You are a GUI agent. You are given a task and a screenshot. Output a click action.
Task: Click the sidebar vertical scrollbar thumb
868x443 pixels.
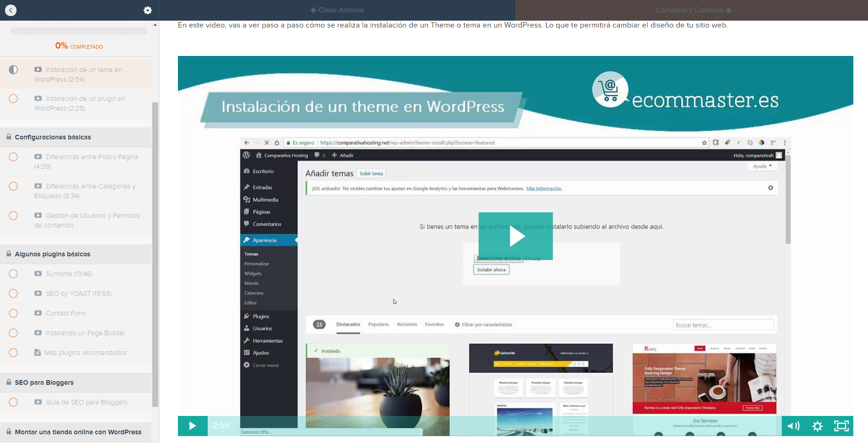(155, 255)
